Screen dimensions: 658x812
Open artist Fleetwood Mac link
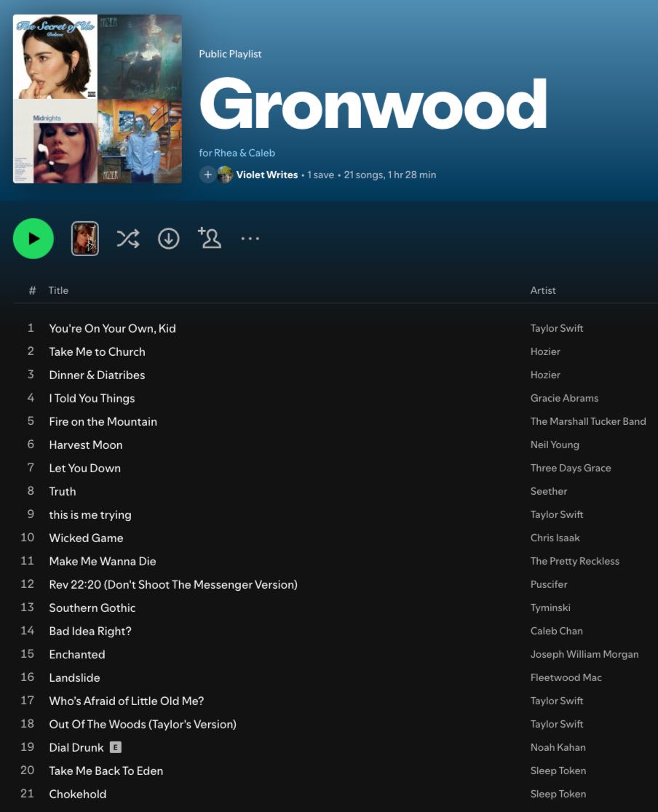coord(566,677)
